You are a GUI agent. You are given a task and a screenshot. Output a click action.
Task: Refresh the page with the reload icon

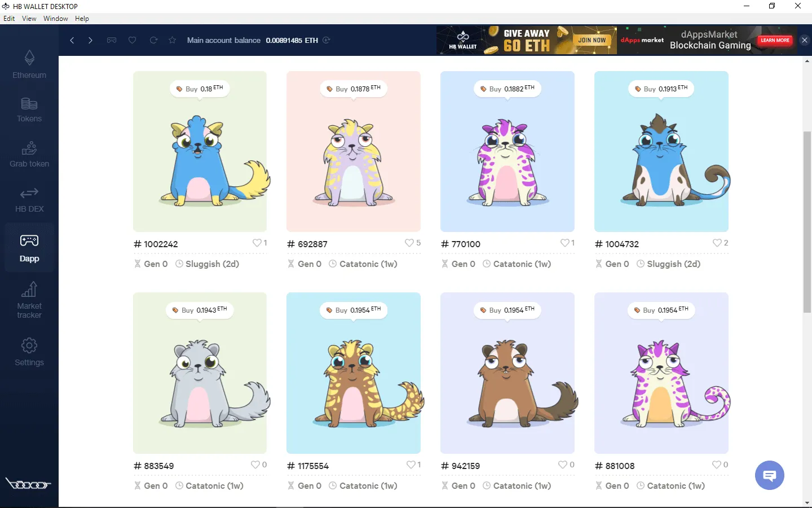click(x=152, y=40)
